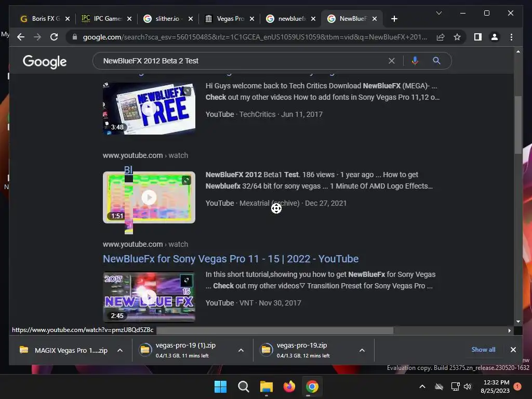Open the clock showing 12:32 PM

[x=495, y=387]
